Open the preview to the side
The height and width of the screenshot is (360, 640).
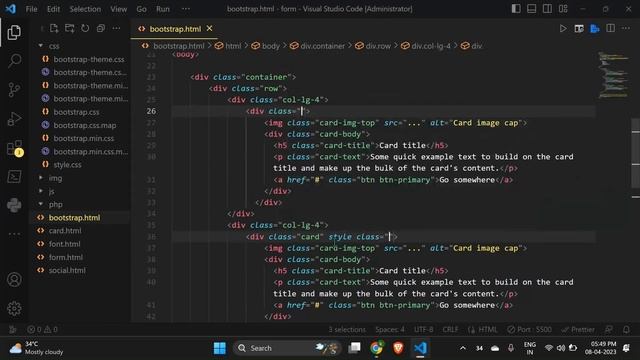click(579, 29)
